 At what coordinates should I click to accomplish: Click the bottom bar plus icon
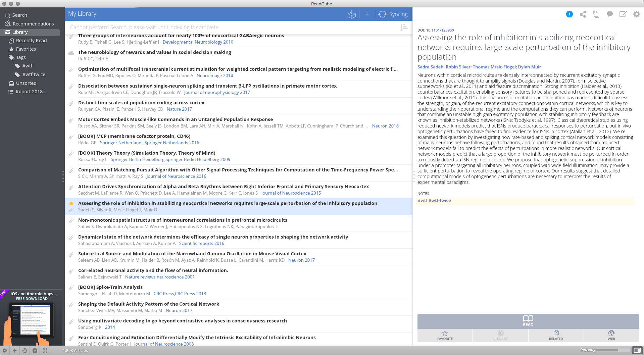coord(14,350)
